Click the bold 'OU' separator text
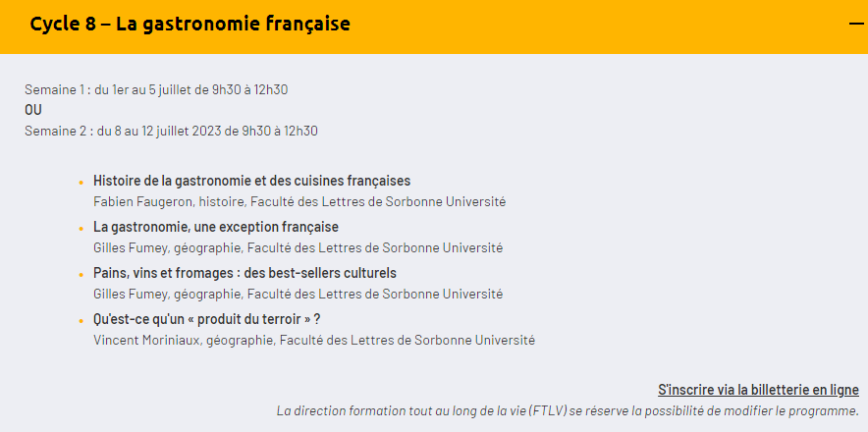The image size is (868, 432). click(x=33, y=110)
